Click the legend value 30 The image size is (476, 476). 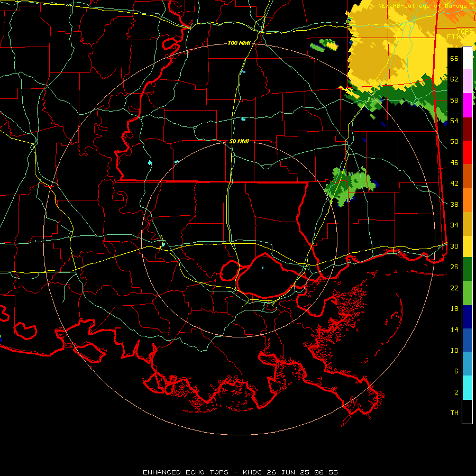(x=454, y=246)
